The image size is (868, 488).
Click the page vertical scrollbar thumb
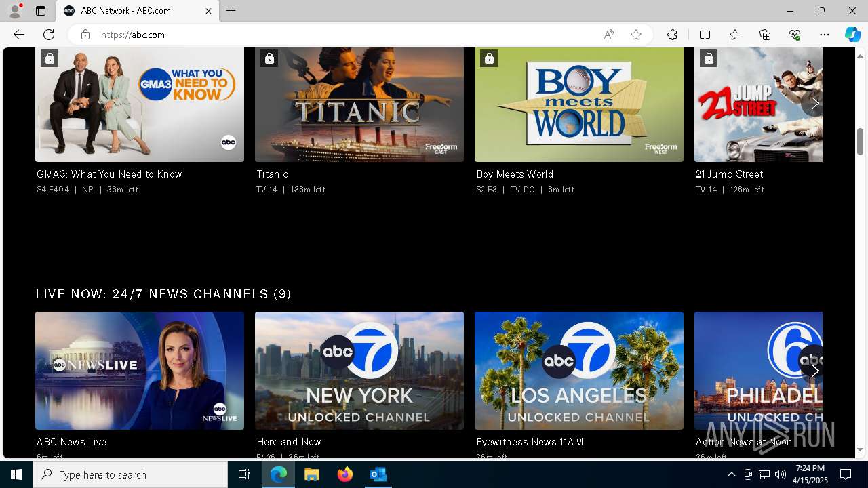[861, 141]
